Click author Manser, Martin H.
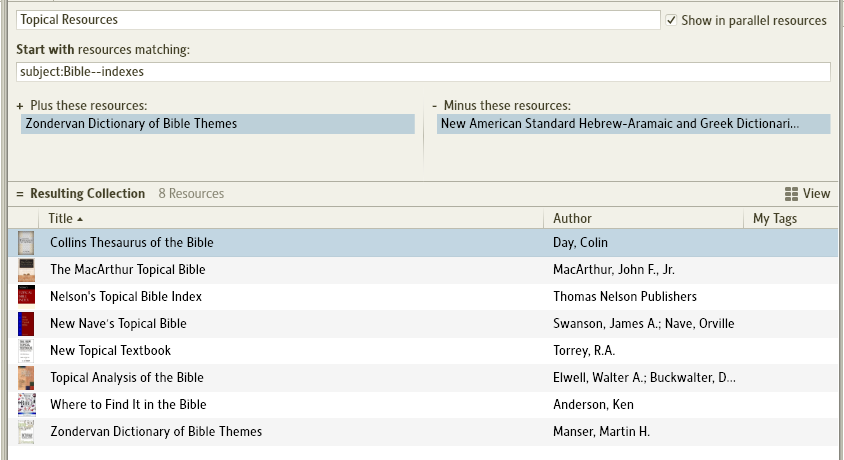 click(x=601, y=431)
